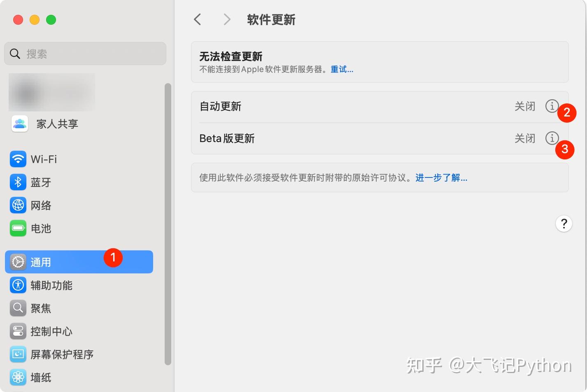Select 屏幕保护程序 label in sidebar

tap(62, 354)
